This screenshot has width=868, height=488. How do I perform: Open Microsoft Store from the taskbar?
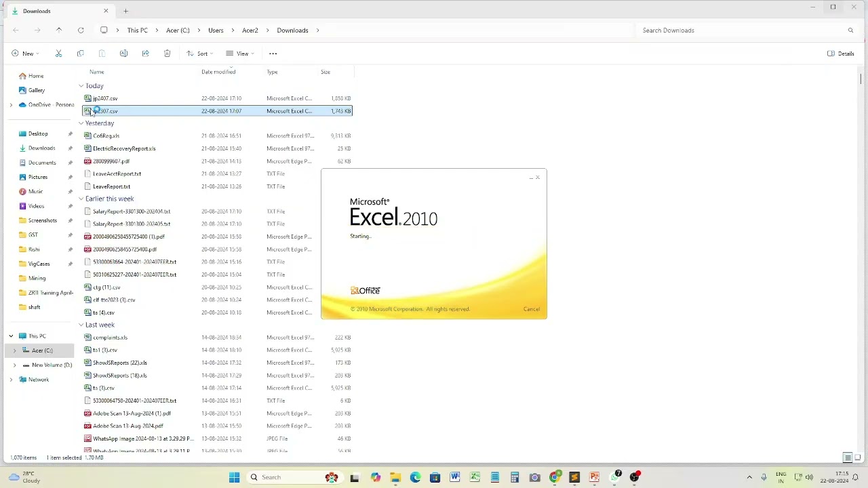click(435, 477)
